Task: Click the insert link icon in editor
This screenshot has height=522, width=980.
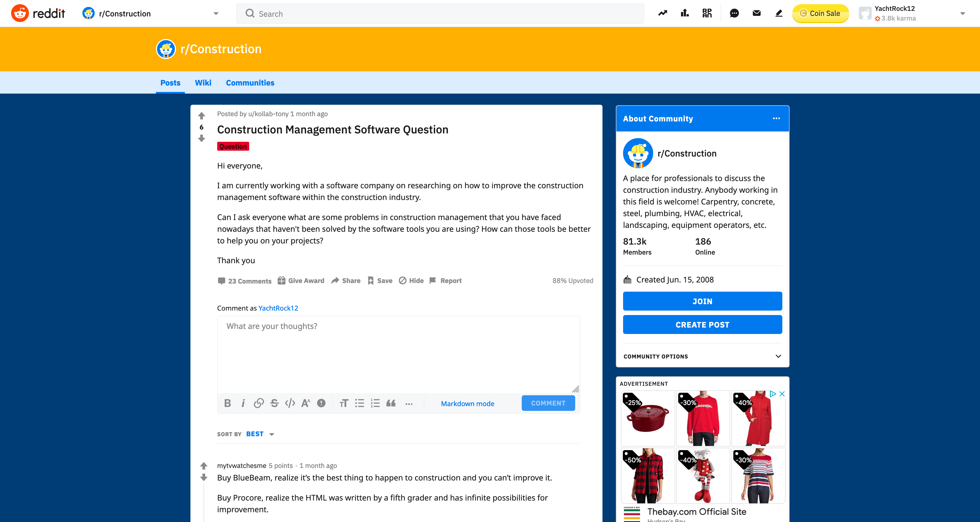Action: point(259,403)
